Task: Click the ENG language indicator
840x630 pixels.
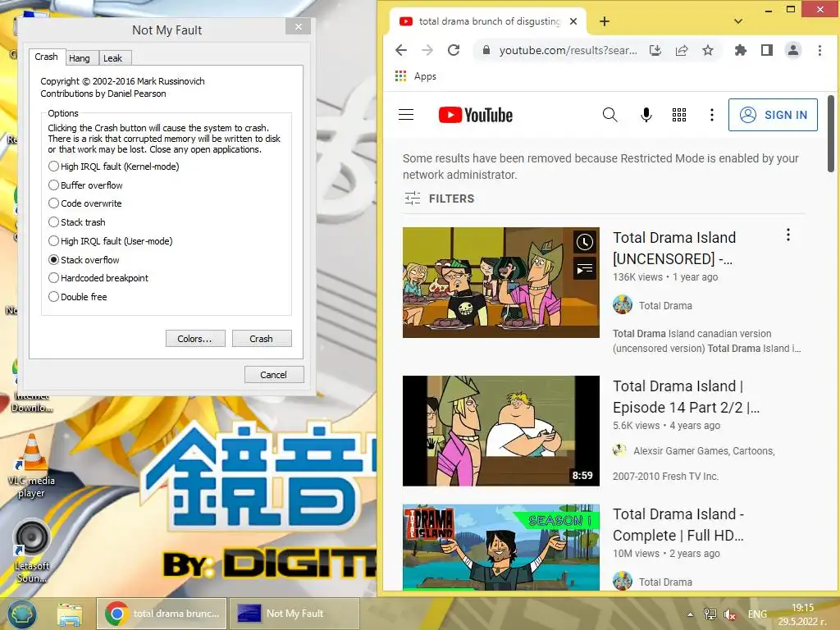Action: pyautogui.click(x=757, y=614)
